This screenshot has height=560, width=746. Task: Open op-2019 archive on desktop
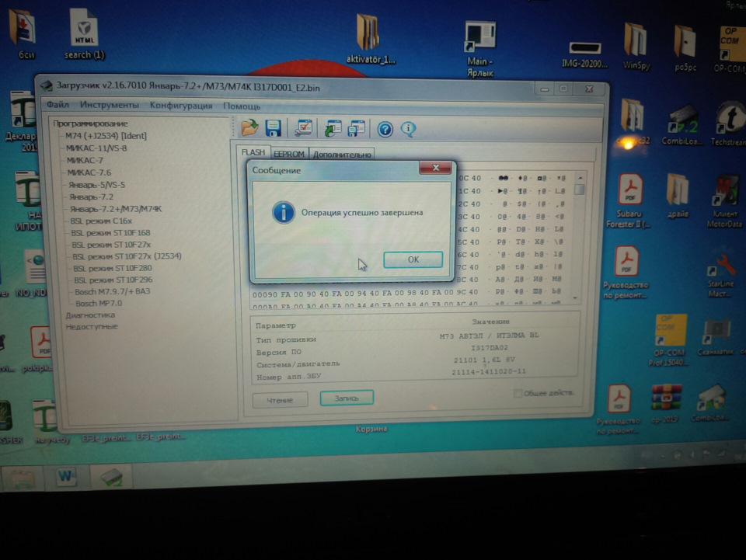tap(665, 403)
